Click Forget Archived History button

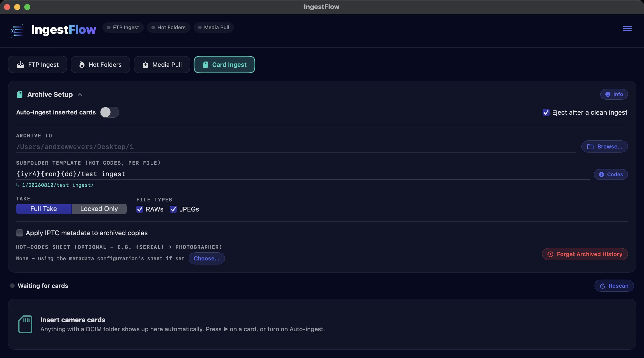point(585,254)
